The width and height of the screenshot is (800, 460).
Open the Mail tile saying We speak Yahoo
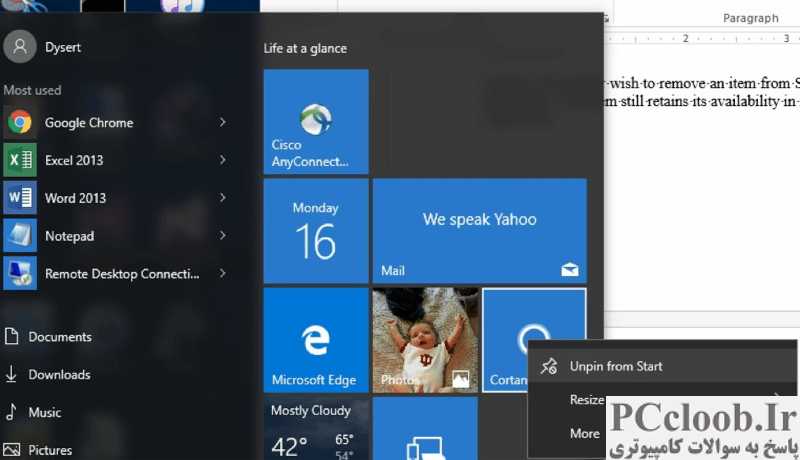[x=480, y=231]
